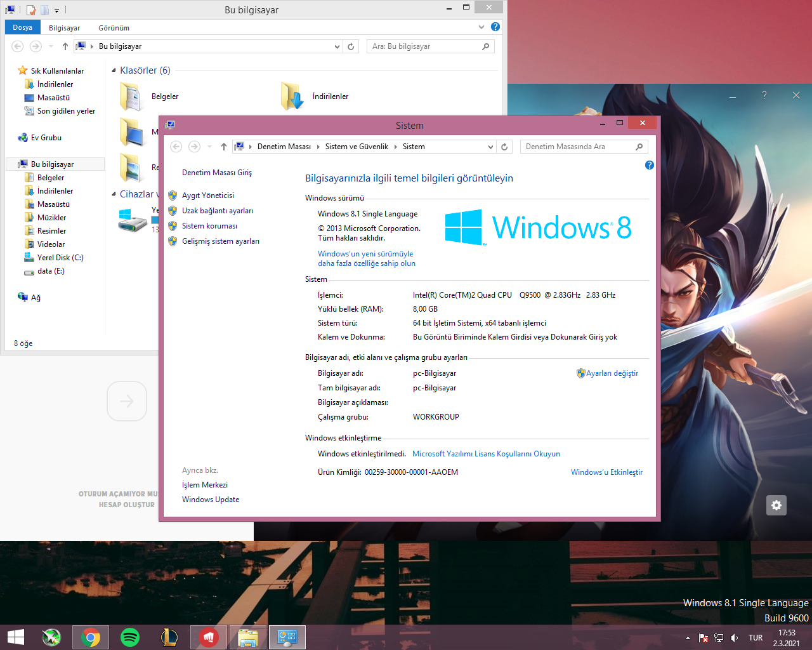This screenshot has height=650, width=812.
Task: Open Bilgisayar ribbon tab
Action: click(65, 28)
